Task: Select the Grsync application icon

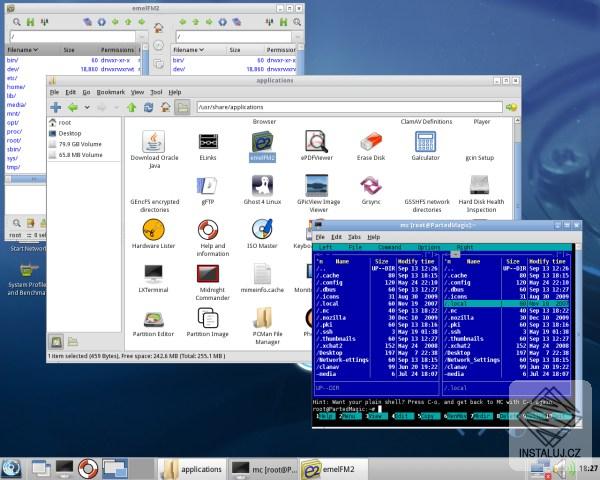Action: coord(371,186)
